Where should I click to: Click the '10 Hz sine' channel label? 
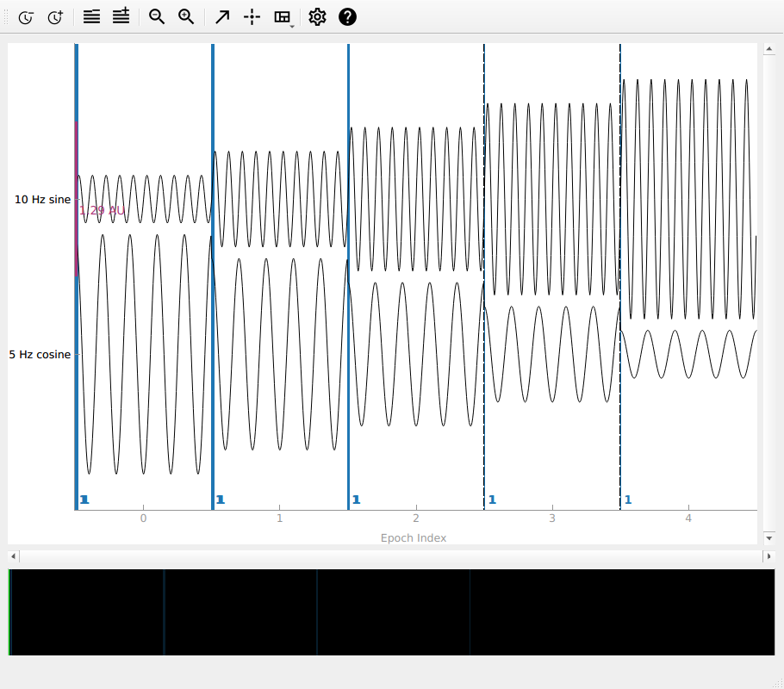[x=42, y=200]
